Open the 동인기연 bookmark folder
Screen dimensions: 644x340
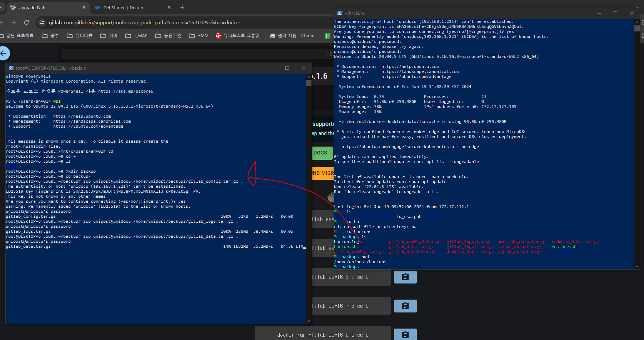click(x=168, y=36)
